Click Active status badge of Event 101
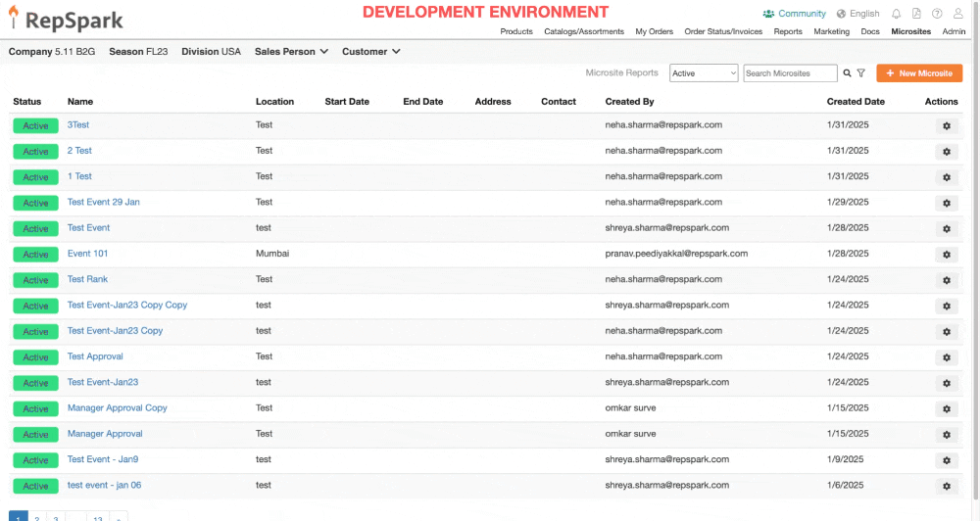This screenshot has height=521, width=980. pos(35,255)
